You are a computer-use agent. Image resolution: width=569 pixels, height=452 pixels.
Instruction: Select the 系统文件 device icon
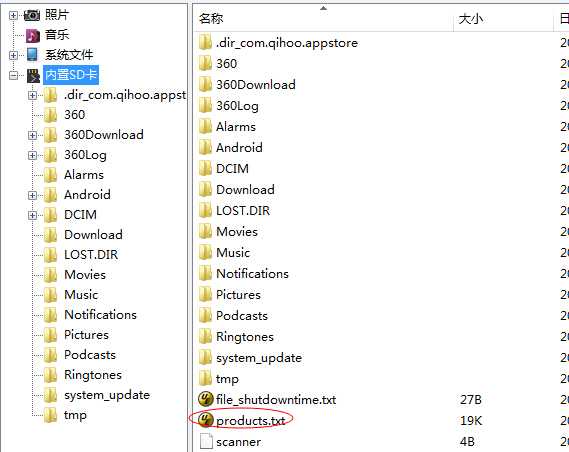(x=32, y=55)
